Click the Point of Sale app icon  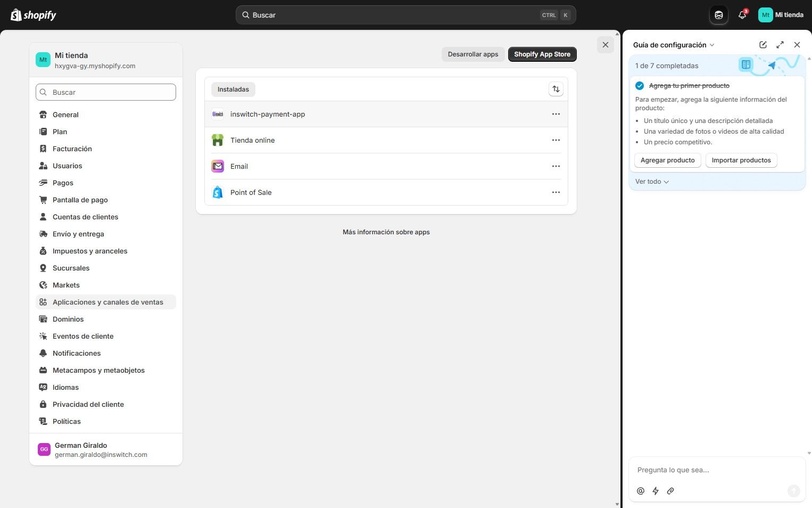(218, 192)
